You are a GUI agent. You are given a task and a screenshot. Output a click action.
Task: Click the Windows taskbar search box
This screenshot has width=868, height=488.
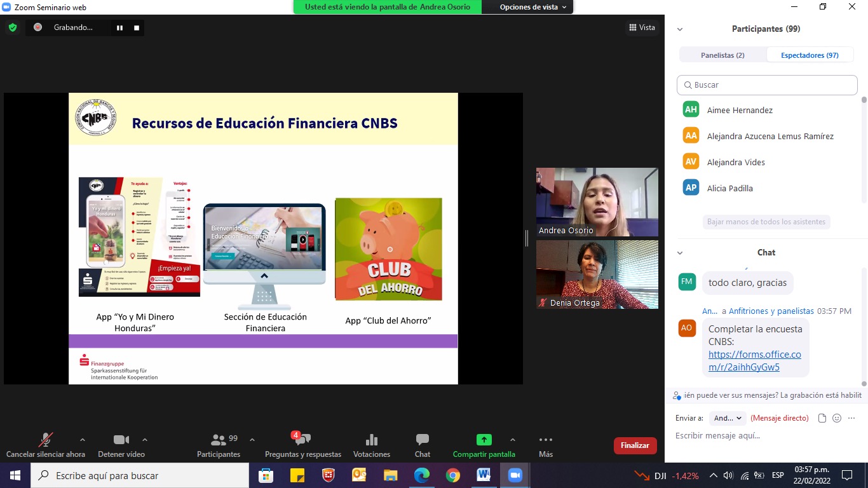[x=139, y=475]
